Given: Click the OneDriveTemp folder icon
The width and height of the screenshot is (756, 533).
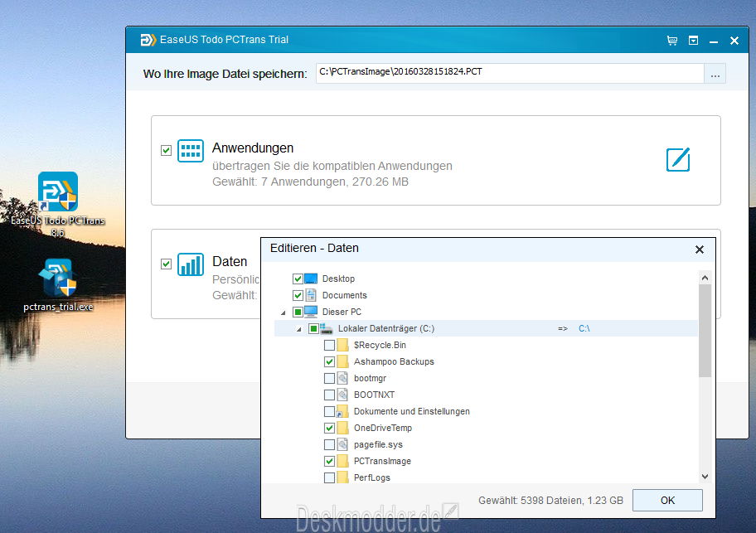Looking at the screenshot, I should (x=342, y=428).
